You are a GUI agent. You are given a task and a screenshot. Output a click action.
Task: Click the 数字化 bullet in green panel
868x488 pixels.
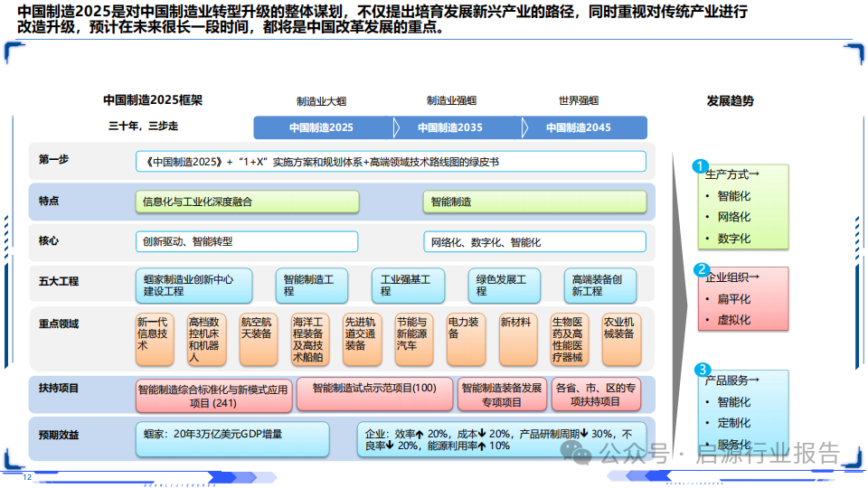pos(733,239)
